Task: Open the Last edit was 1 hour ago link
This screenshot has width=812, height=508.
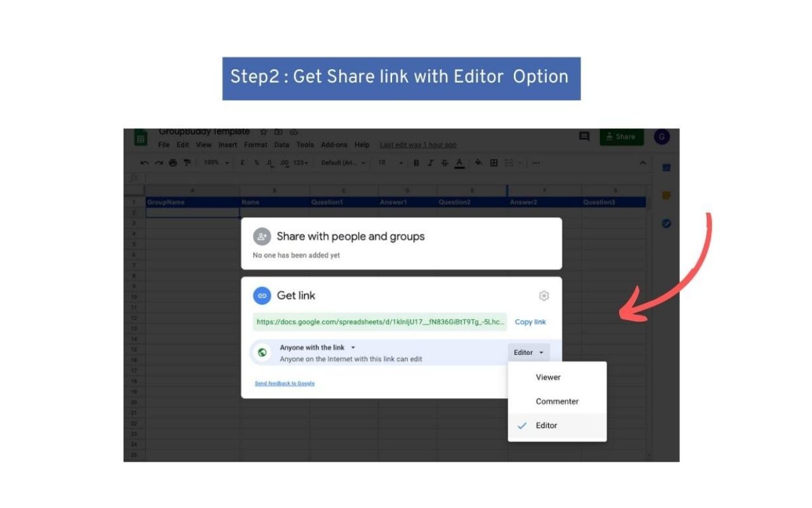Action: [x=418, y=145]
